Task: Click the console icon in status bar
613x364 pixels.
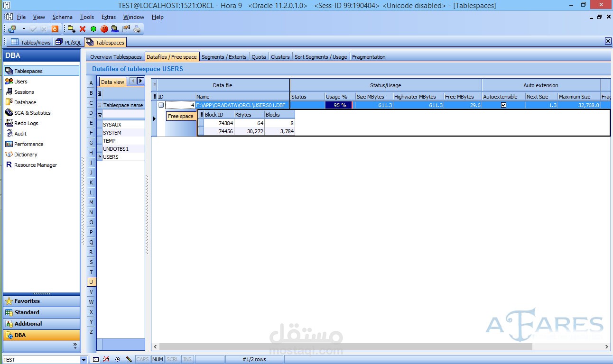Action: click(96, 359)
